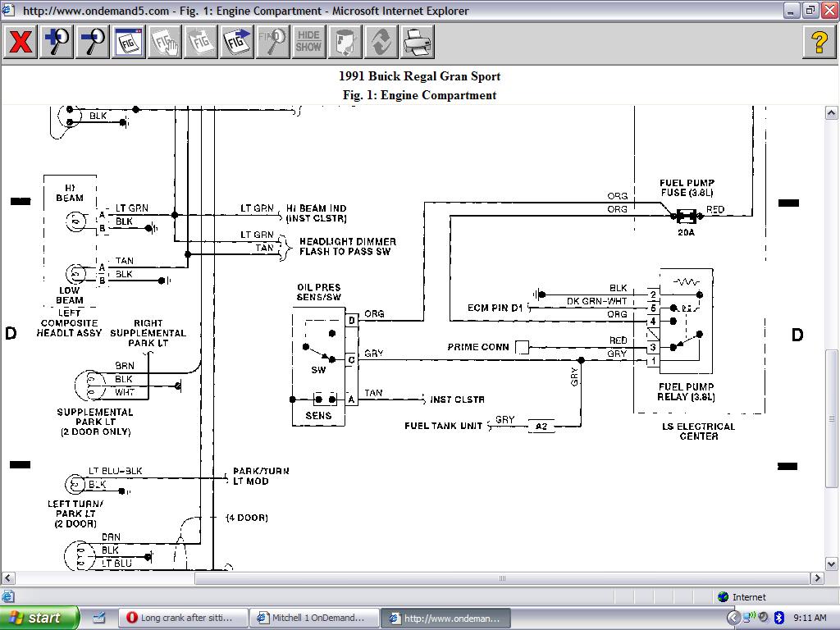Click the 'LT BLU-BLK' wire label
The height and width of the screenshot is (630, 840).
(x=115, y=471)
